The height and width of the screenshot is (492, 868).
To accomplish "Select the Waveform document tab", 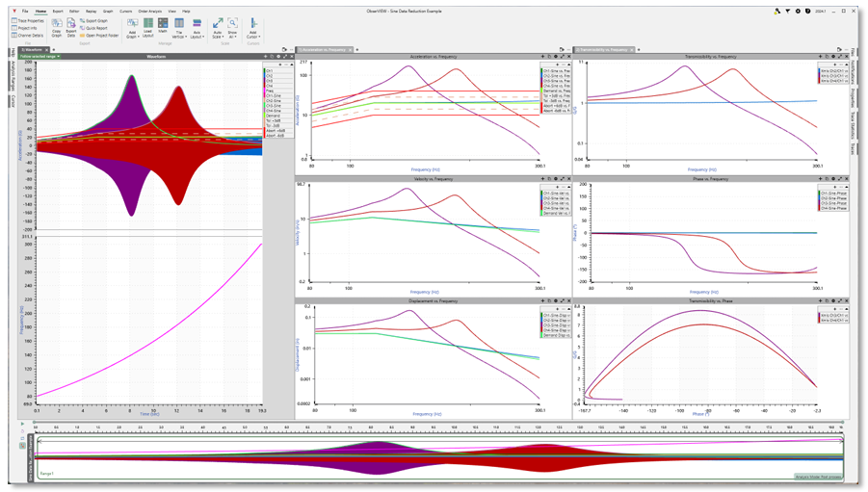I will [x=32, y=50].
